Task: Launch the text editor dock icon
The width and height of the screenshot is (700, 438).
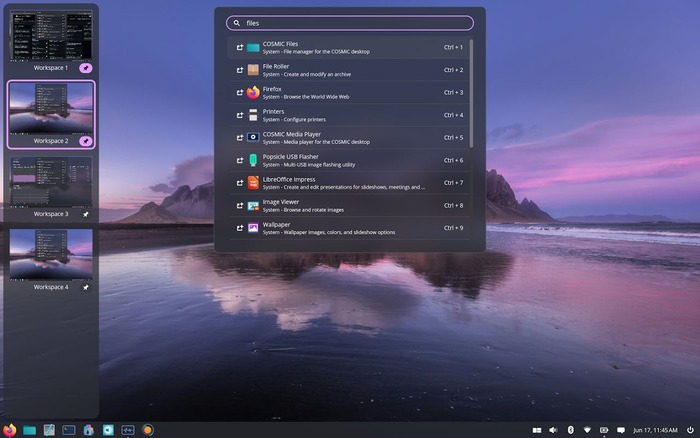Action: (x=49, y=430)
